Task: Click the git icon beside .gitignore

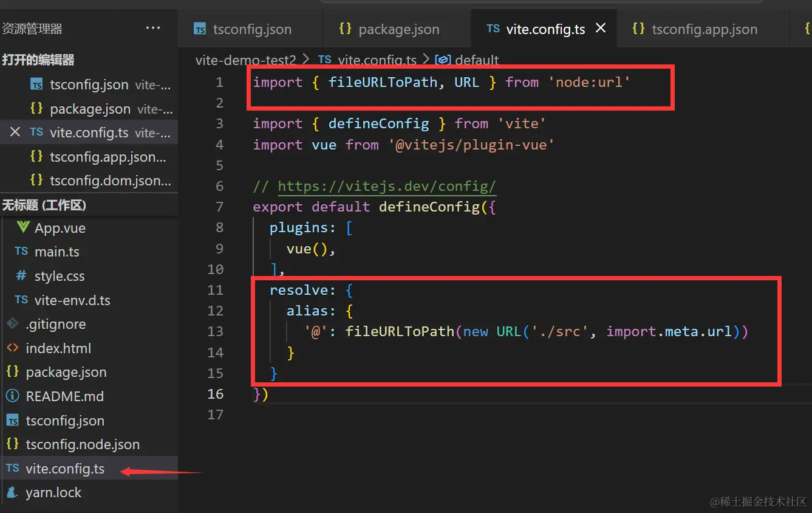Action: point(12,323)
